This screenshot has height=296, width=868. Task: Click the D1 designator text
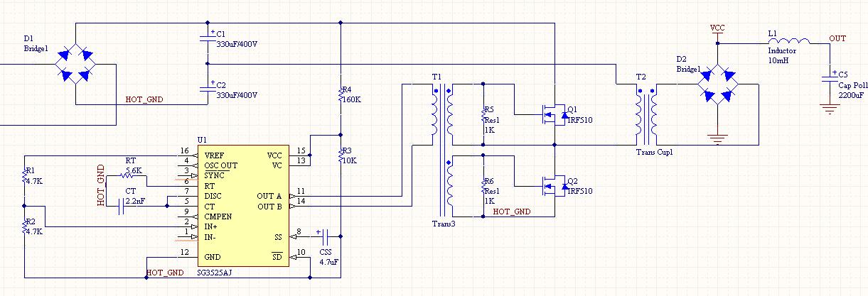[x=29, y=38]
